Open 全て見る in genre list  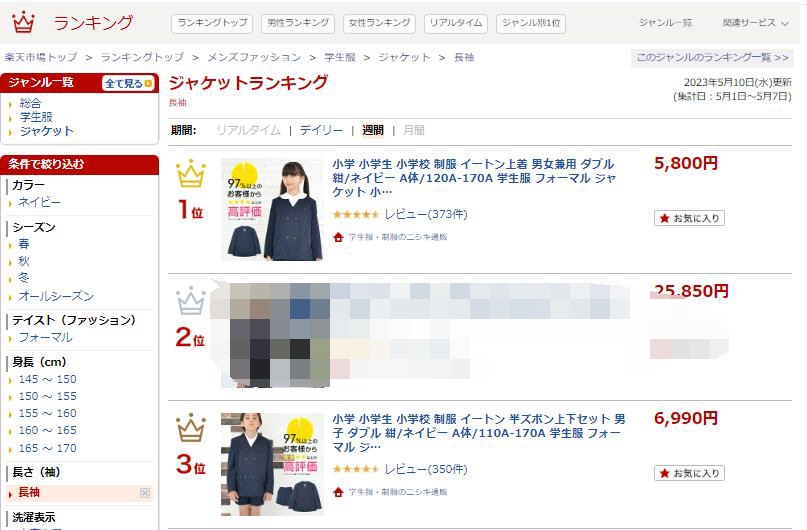[128, 83]
